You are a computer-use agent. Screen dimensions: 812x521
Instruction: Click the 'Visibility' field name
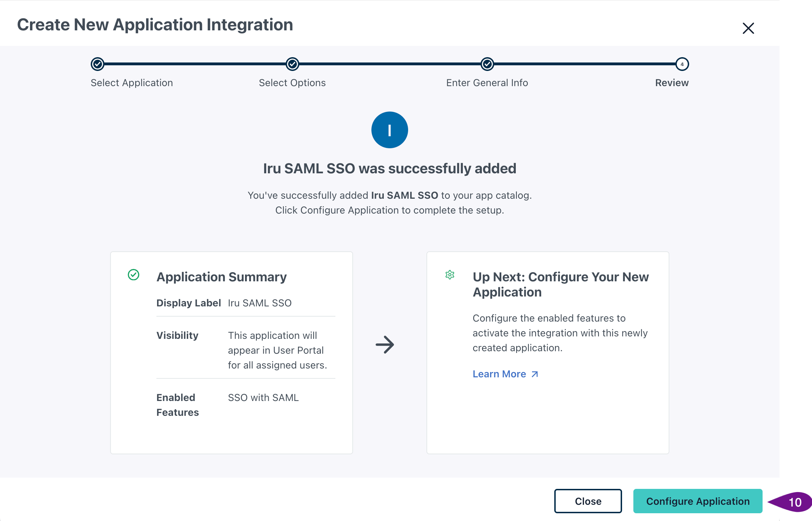(x=177, y=335)
